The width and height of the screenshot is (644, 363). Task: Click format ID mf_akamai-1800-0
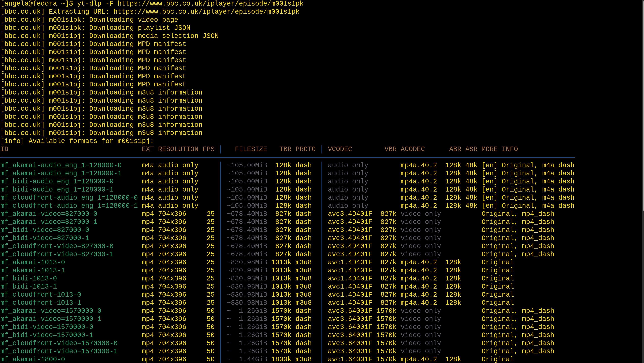[x=33, y=359]
